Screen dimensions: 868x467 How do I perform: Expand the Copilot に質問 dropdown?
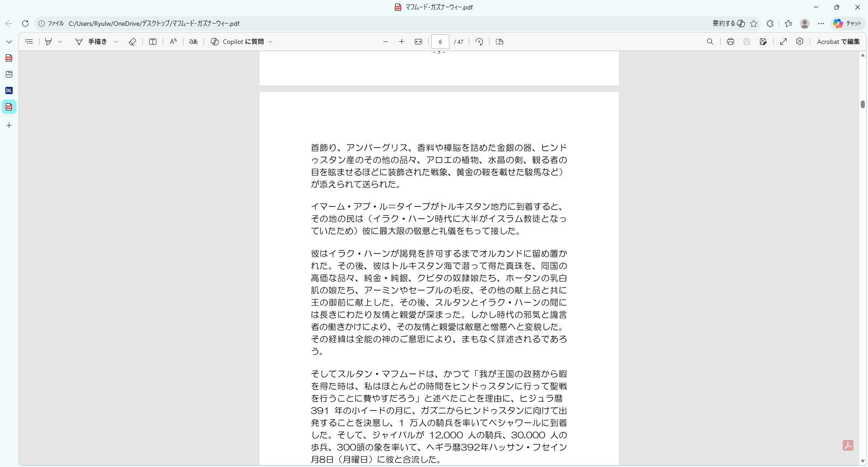tap(271, 42)
